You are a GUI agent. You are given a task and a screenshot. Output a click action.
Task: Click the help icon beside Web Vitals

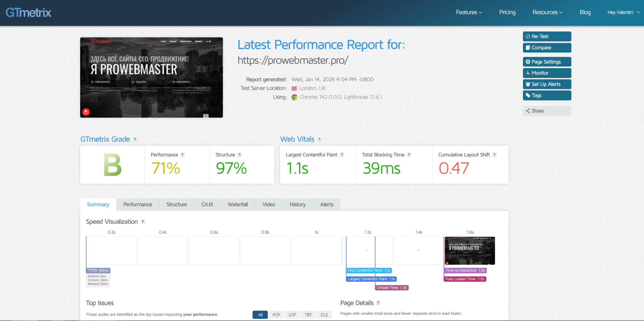coord(319,139)
